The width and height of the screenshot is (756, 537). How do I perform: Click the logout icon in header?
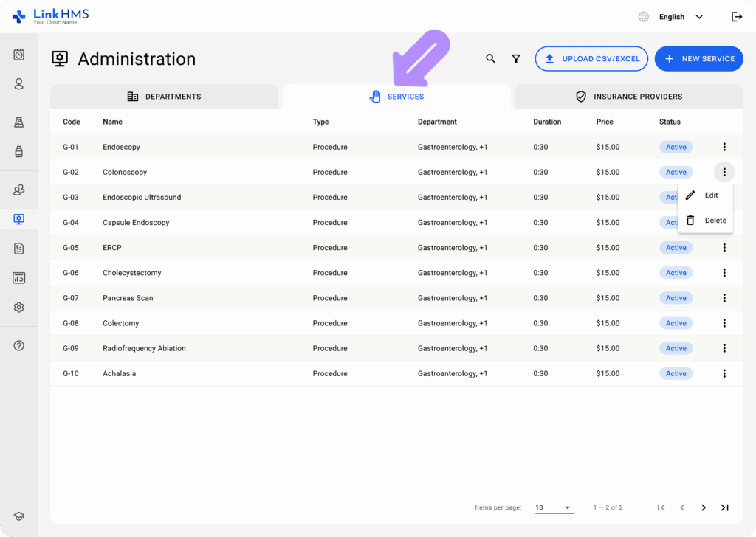[736, 17]
